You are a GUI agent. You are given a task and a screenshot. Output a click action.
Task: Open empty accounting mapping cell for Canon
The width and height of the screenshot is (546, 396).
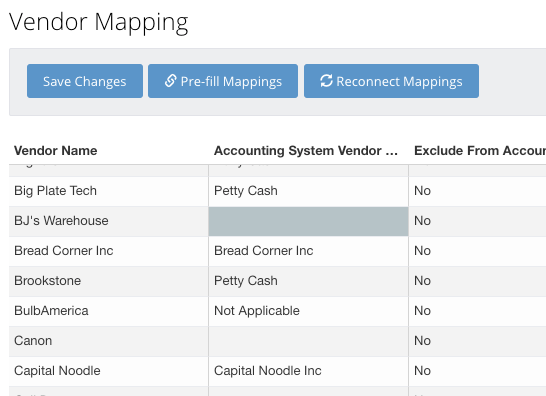[309, 341]
